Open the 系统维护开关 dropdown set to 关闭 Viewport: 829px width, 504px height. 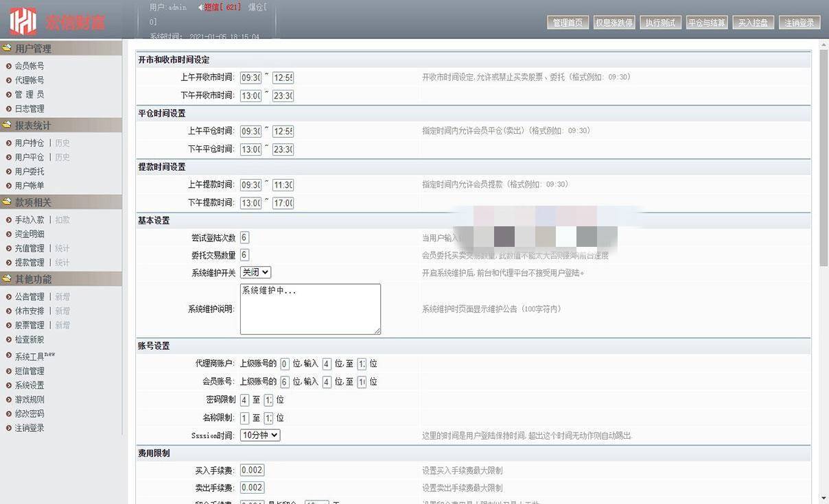coord(255,272)
